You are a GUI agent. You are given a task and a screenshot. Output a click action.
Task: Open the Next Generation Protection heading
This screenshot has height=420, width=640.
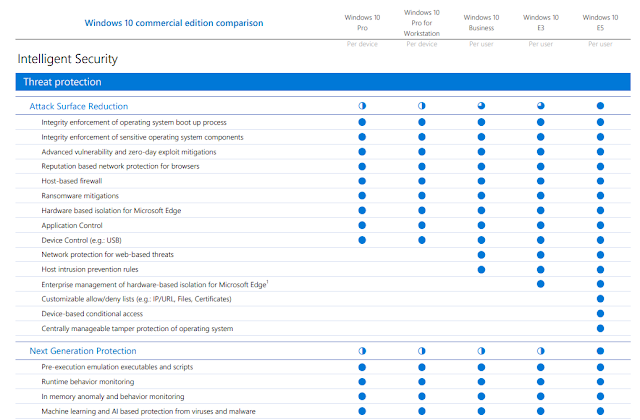tap(83, 351)
